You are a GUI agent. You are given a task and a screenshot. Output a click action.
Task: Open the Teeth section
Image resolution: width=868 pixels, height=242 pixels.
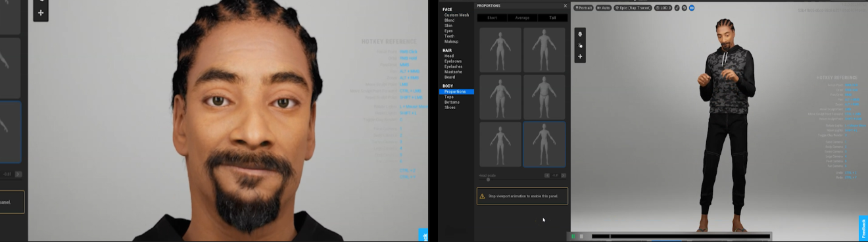pyautogui.click(x=449, y=36)
